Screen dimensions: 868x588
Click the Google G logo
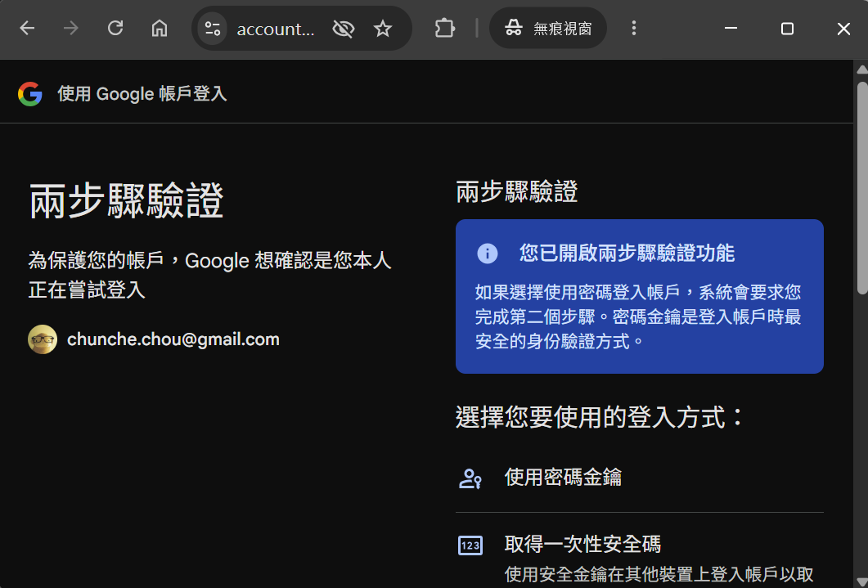(30, 94)
